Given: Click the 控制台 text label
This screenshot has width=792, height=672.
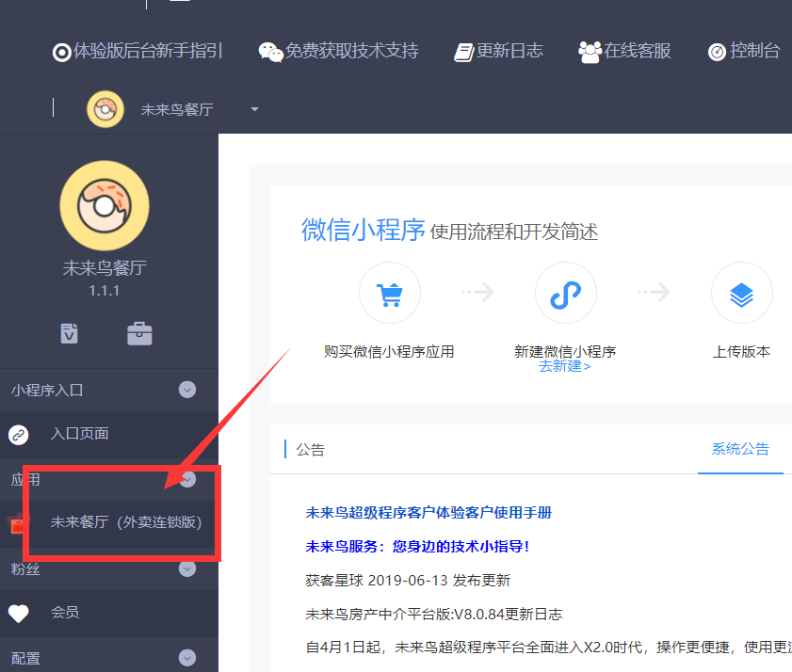Looking at the screenshot, I should (x=754, y=51).
